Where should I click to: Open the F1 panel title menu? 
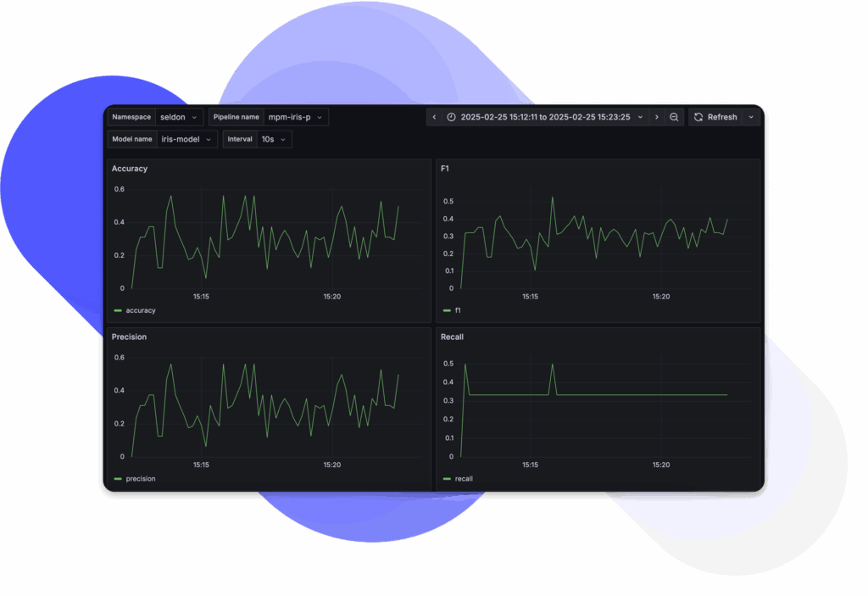pos(445,169)
